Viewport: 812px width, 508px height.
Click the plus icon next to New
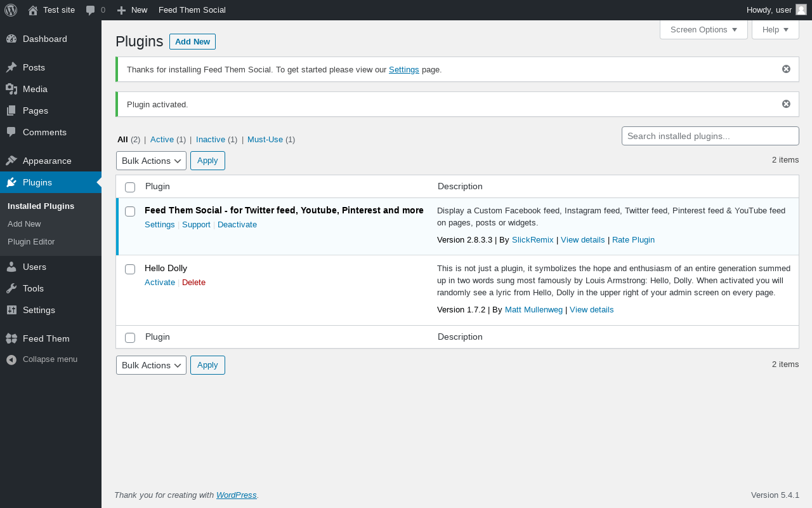point(122,10)
